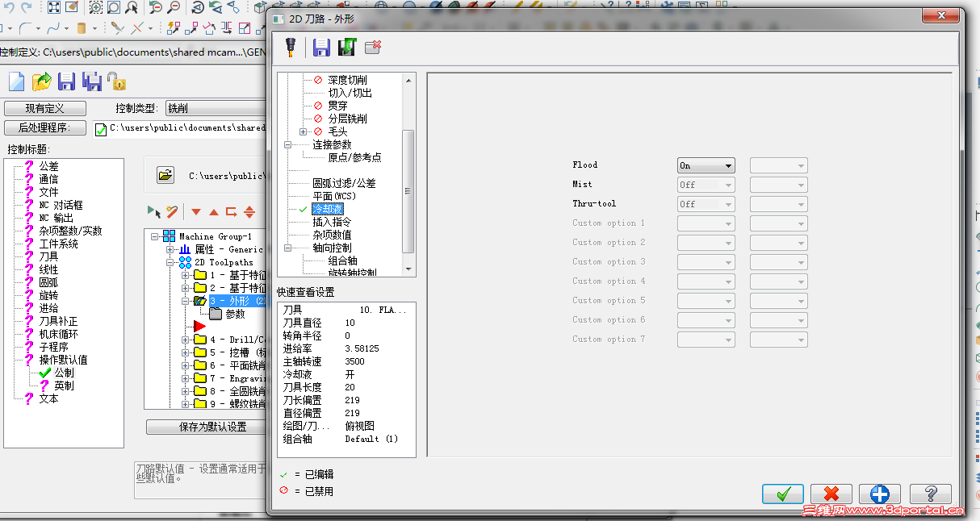This screenshot has width=980, height=521.
Task: Select 杂项数值 tree item
Action: (332, 235)
